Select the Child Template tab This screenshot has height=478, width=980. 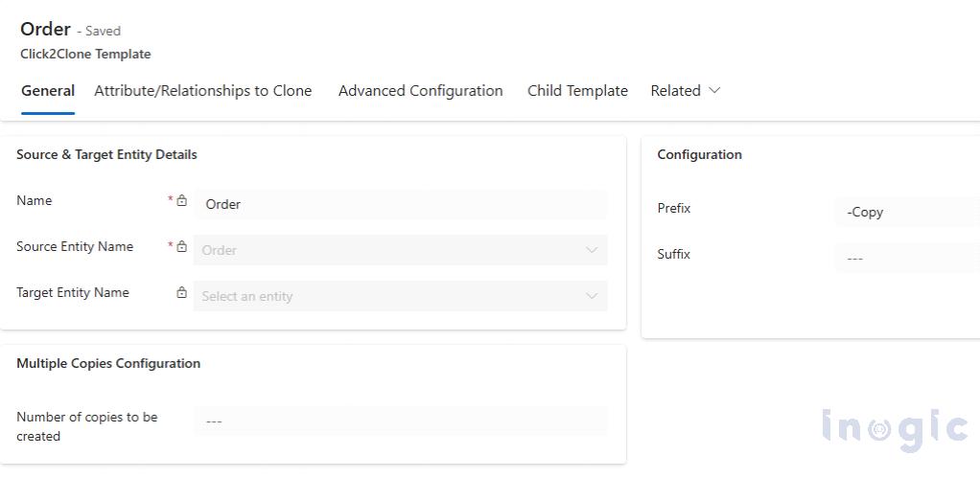pyautogui.click(x=577, y=91)
